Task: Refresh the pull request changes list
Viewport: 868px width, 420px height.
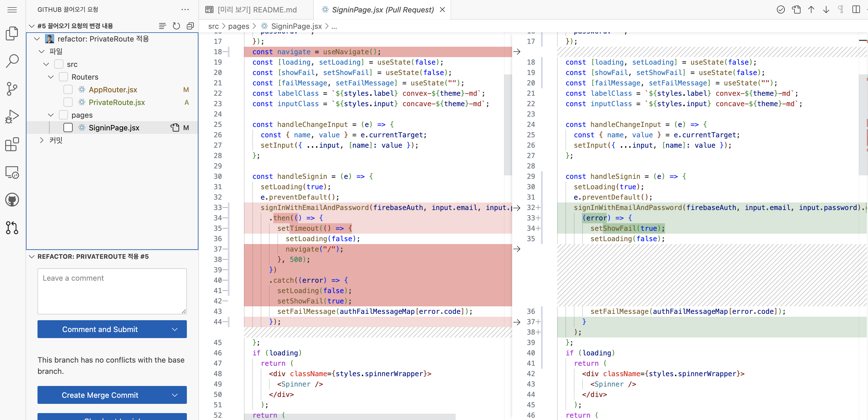Action: [176, 26]
